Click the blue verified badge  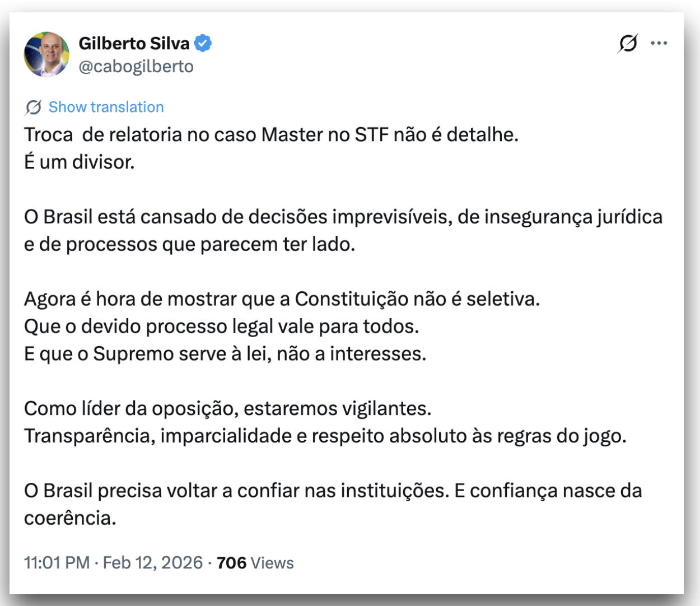[x=203, y=43]
